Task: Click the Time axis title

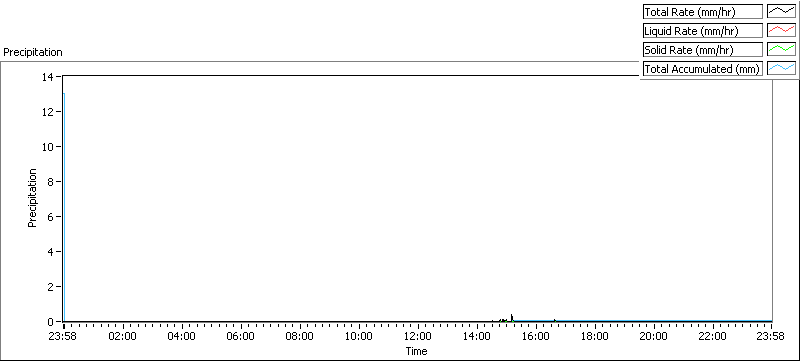Action: click(x=416, y=351)
